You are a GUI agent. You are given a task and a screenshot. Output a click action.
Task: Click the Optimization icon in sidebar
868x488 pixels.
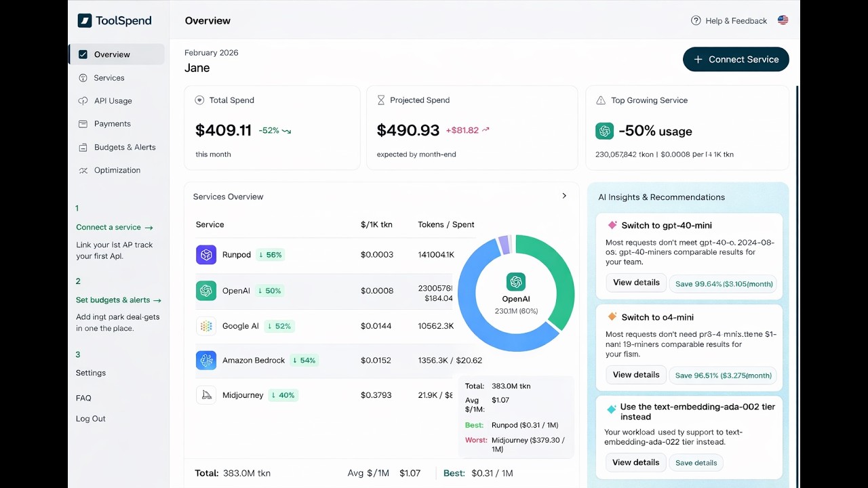[83, 170]
